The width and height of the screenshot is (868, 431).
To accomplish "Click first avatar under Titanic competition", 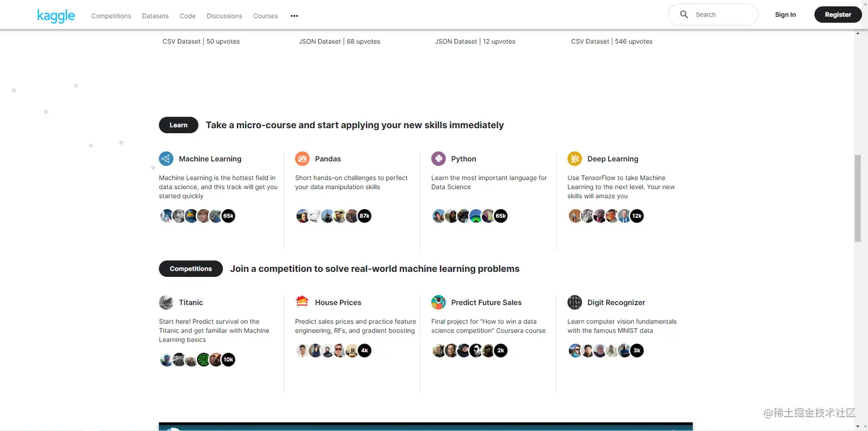I will [166, 360].
